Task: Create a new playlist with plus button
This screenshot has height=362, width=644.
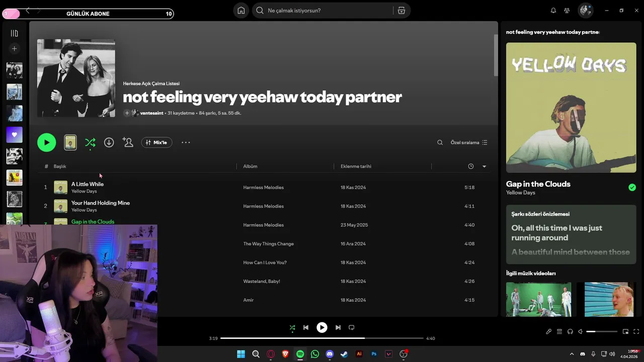Action: click(14, 49)
